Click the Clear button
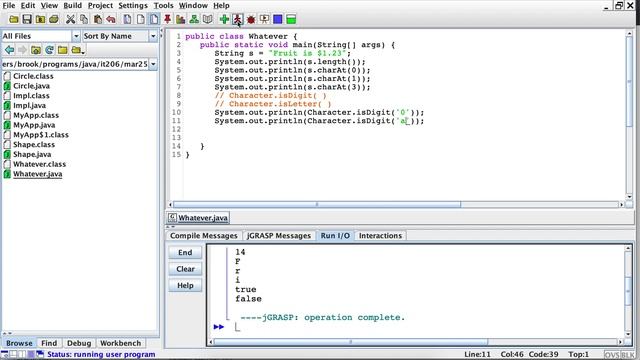Screen dimensions: 640x360 185,269
